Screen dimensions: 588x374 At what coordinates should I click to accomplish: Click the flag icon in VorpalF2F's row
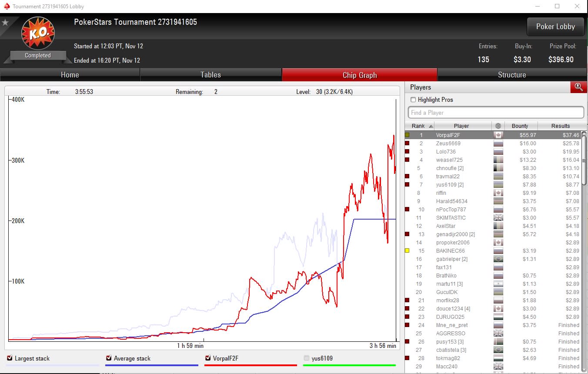pyautogui.click(x=498, y=135)
